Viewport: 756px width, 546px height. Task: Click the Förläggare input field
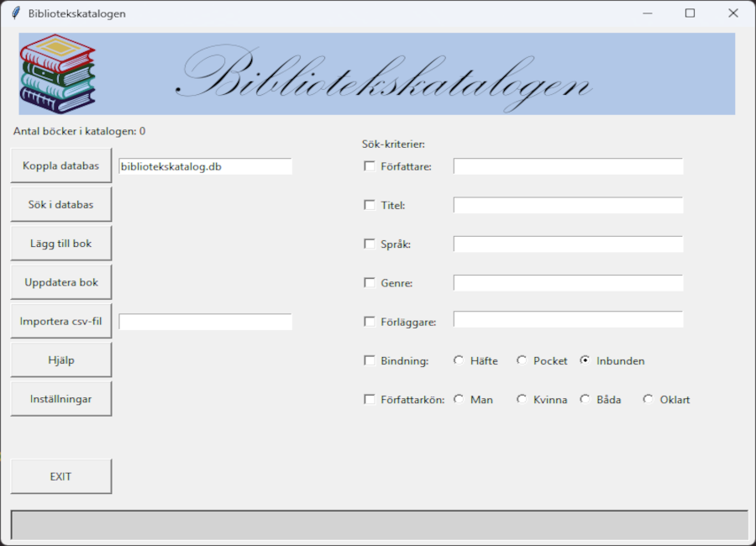click(x=568, y=319)
